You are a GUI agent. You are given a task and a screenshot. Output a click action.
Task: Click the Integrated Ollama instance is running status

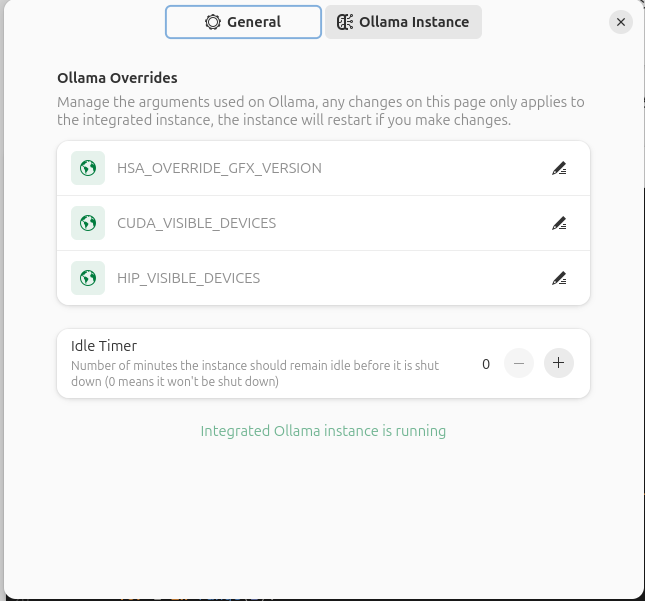coord(323,431)
